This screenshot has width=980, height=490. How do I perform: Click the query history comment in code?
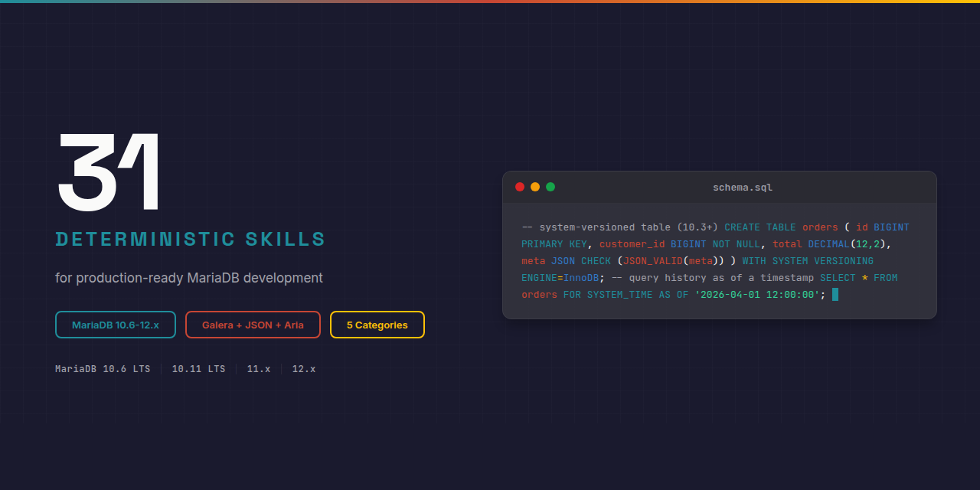pyautogui.click(x=713, y=278)
